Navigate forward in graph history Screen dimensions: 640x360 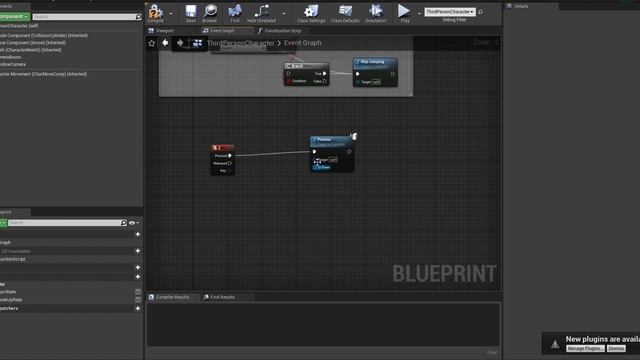pos(180,42)
